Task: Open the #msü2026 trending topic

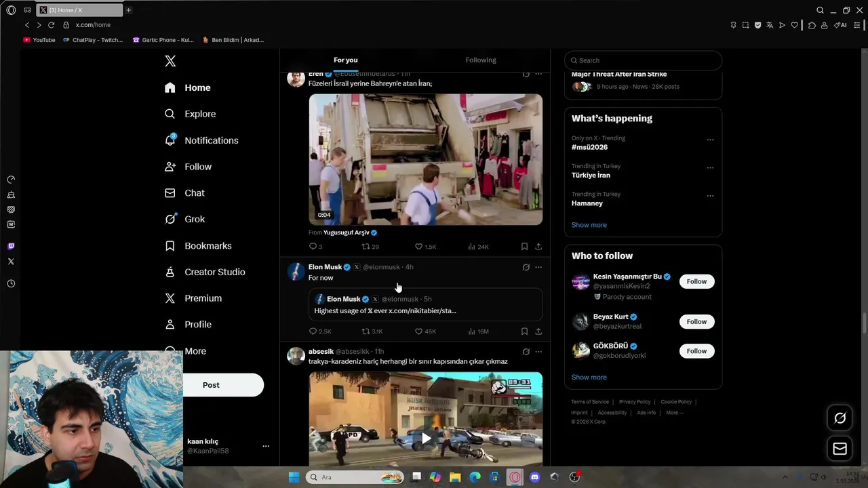Action: pos(589,147)
